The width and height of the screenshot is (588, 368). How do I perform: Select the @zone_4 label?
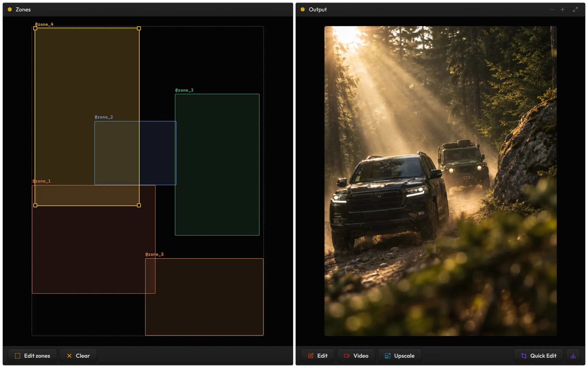[x=44, y=24]
